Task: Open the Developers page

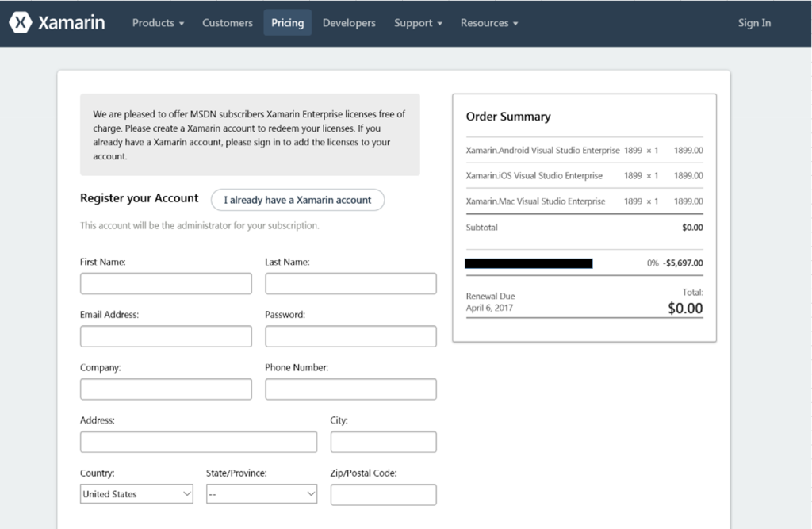Action: pos(349,23)
